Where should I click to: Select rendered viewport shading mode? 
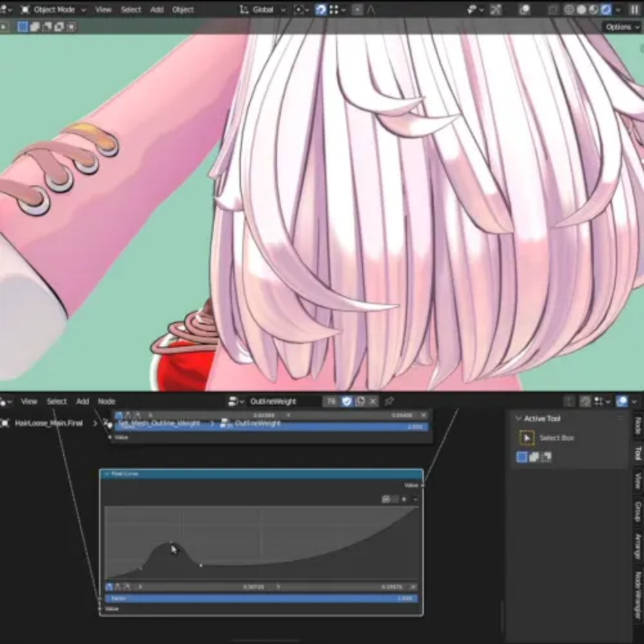pyautogui.click(x=606, y=10)
